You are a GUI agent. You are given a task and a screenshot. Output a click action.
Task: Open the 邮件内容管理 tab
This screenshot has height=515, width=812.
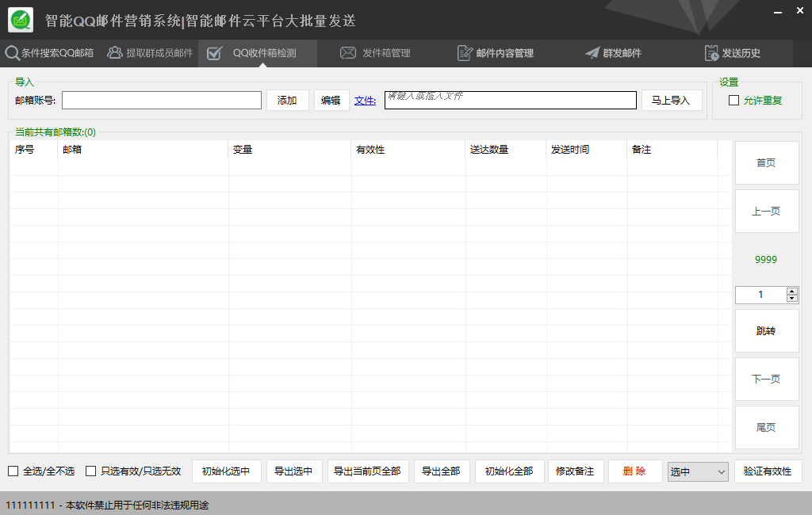click(x=496, y=53)
